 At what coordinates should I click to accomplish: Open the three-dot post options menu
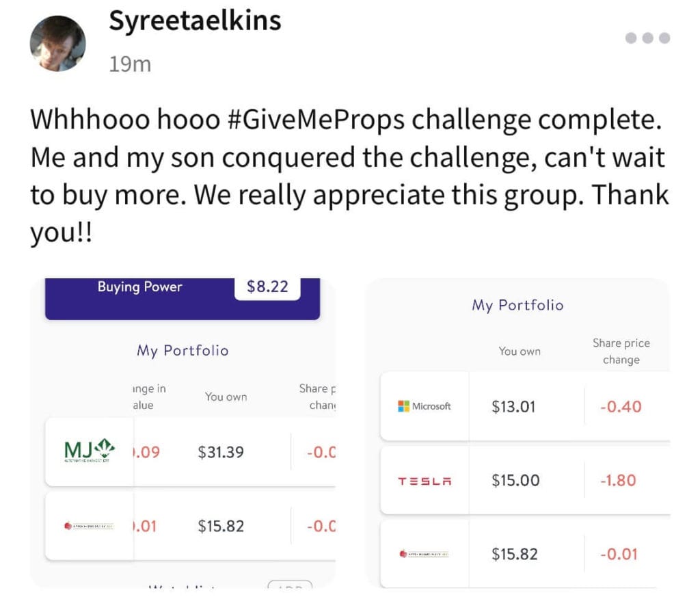tap(647, 38)
